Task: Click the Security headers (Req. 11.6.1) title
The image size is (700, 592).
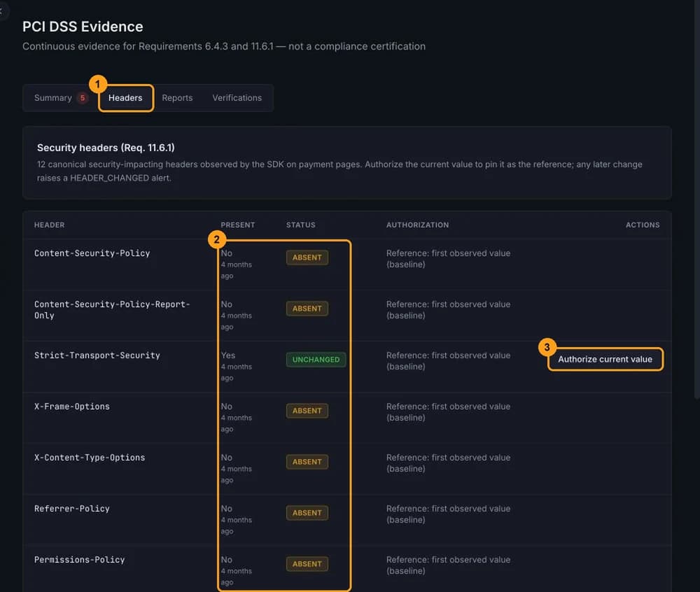Action: pos(106,148)
